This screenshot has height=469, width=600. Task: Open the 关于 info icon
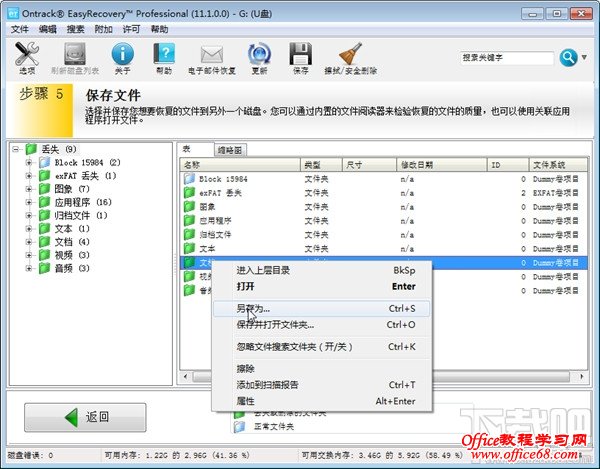122,54
